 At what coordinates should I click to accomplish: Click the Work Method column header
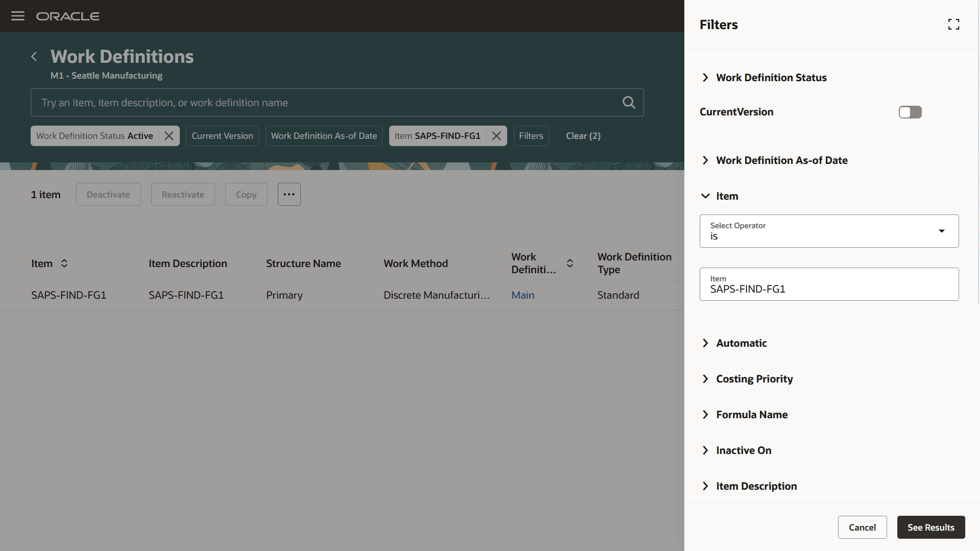click(416, 263)
